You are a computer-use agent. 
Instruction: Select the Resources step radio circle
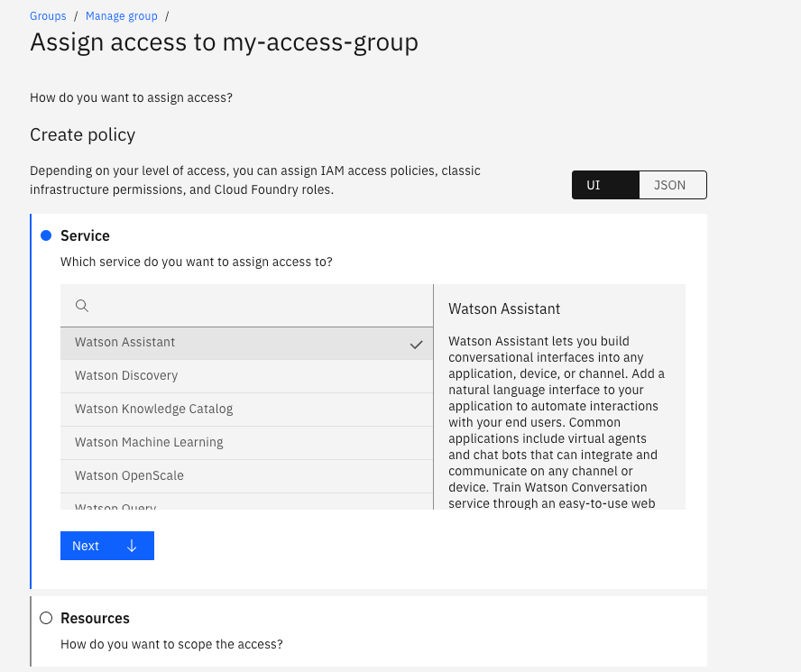(46, 618)
